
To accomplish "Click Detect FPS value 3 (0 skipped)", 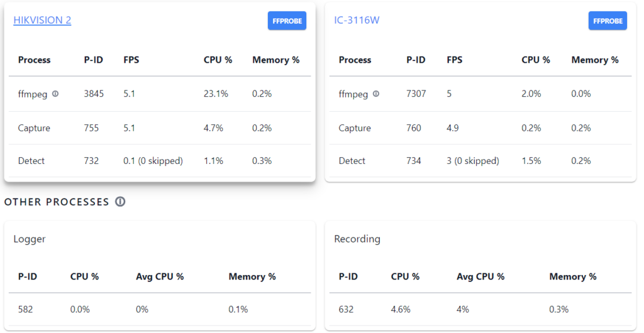I will [x=472, y=161].
